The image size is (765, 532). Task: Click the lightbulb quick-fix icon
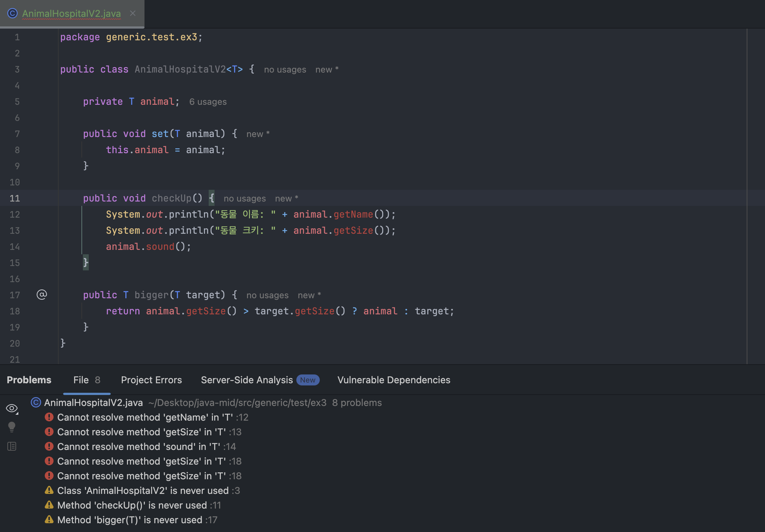12,427
